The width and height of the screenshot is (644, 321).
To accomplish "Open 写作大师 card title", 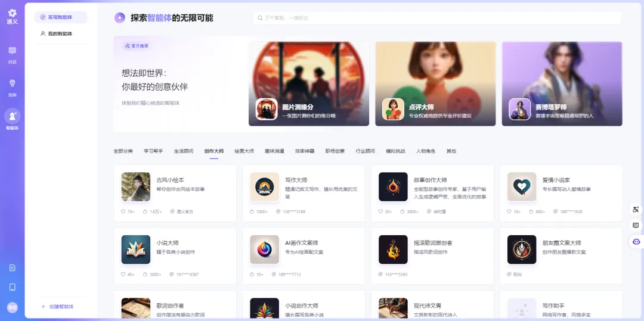I will (296, 180).
